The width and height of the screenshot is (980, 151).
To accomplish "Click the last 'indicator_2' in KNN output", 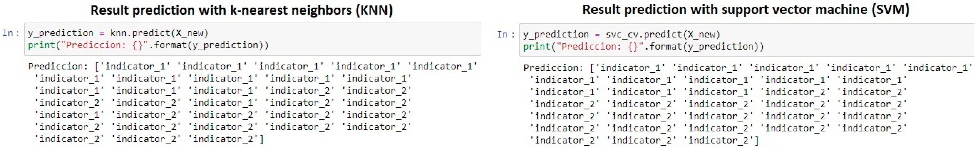I will tap(224, 139).
